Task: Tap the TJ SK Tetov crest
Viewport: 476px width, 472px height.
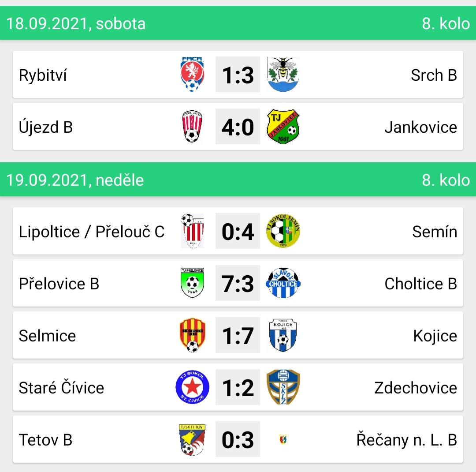Action: (x=192, y=439)
